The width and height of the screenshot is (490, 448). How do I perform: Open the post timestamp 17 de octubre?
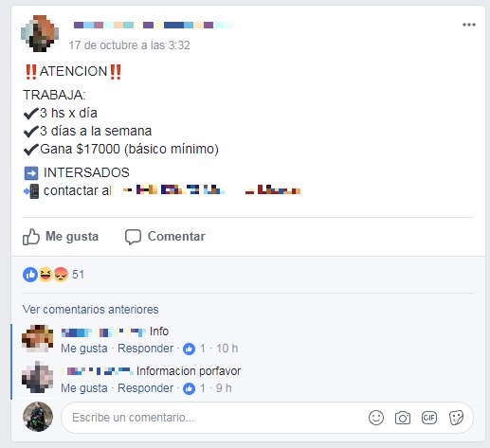(x=130, y=45)
